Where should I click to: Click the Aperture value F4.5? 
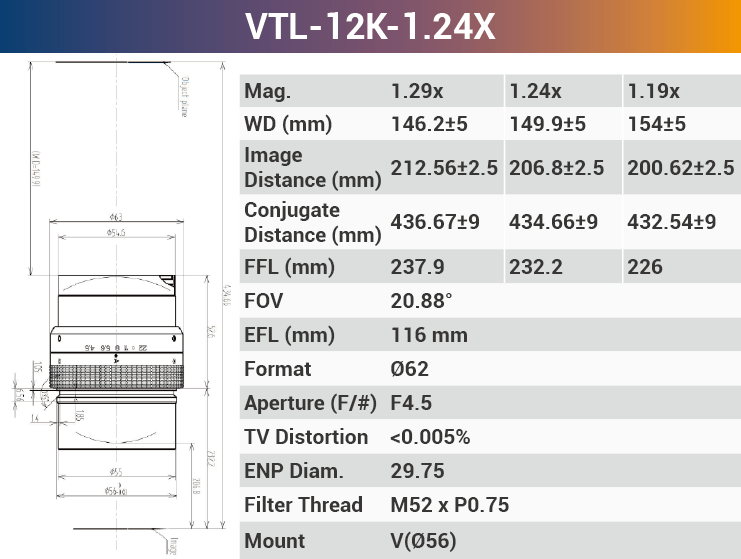[413, 403]
